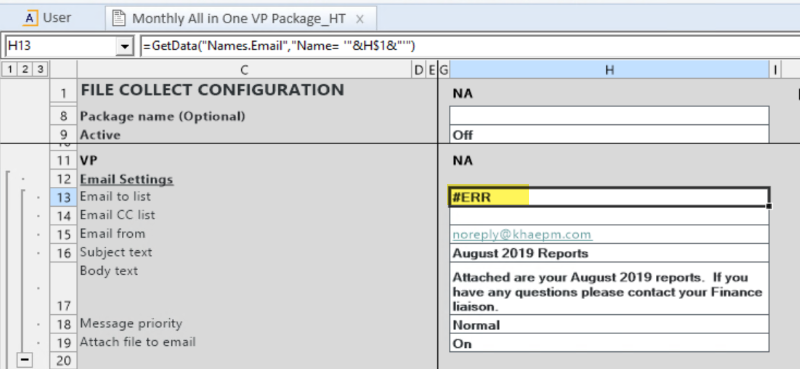Image resolution: width=800 pixels, height=369 pixels.
Task: Click the empty Package name cell
Action: (609, 115)
